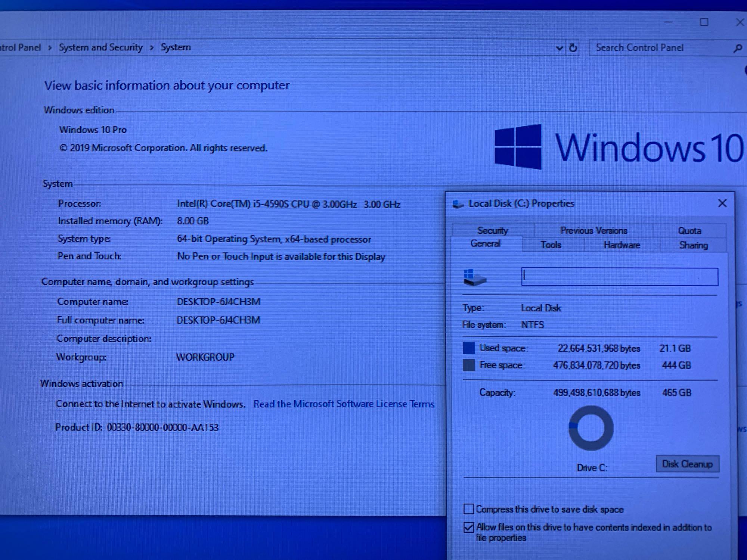
Task: Click the Drive C: label
Action: [x=592, y=468]
